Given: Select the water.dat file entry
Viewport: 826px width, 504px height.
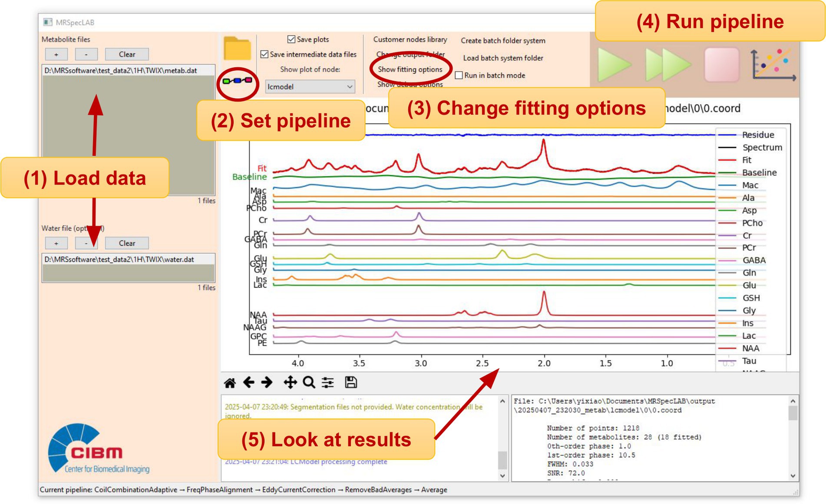Looking at the screenshot, I should [x=129, y=259].
